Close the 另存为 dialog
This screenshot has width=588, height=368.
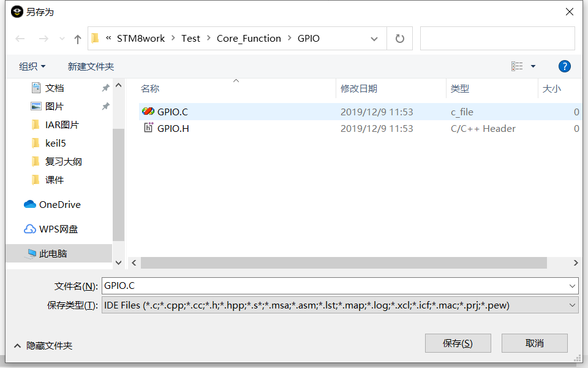(x=569, y=12)
